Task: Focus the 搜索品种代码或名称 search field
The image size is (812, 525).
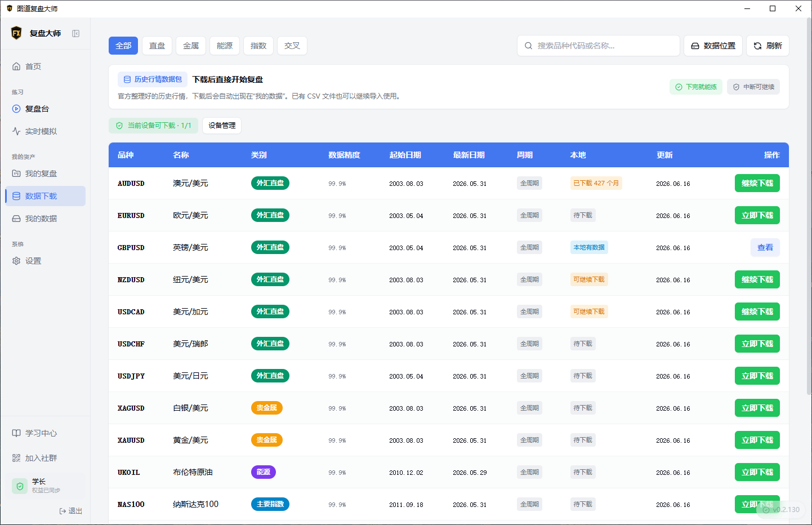Action: (599, 46)
